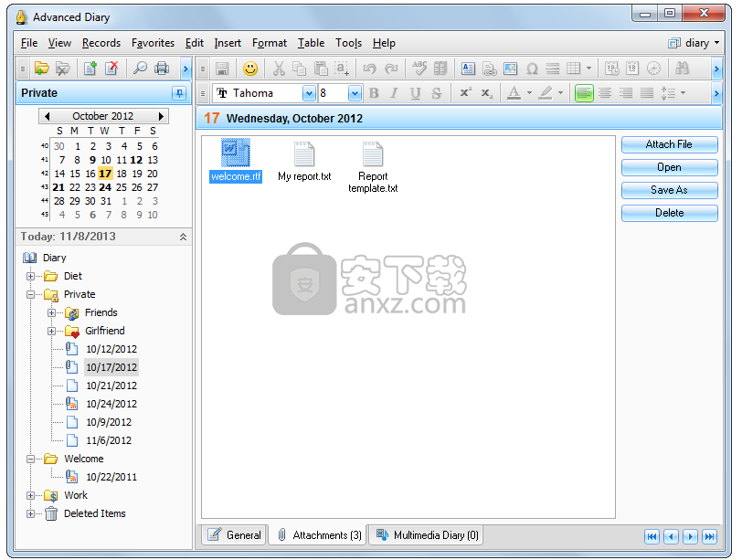Switch to the Multimedia Diary tab
Image resolution: width=742 pixels, height=560 pixels.
[428, 535]
